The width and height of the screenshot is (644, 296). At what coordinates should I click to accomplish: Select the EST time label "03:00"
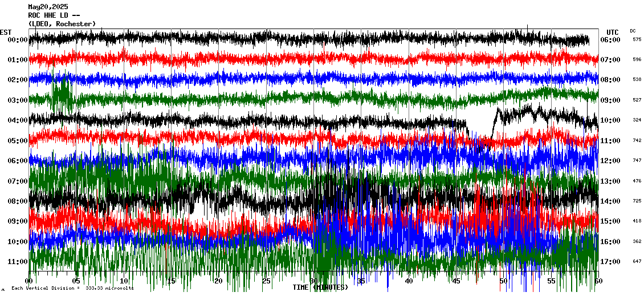[18, 100]
